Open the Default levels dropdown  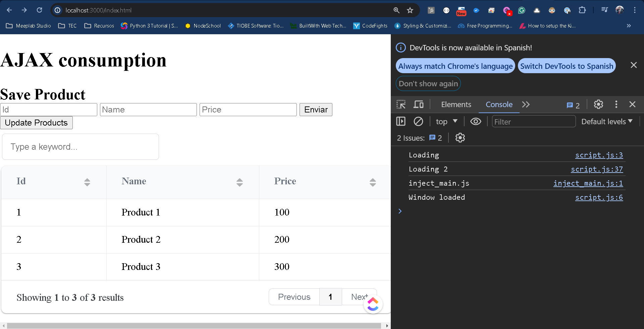click(607, 122)
